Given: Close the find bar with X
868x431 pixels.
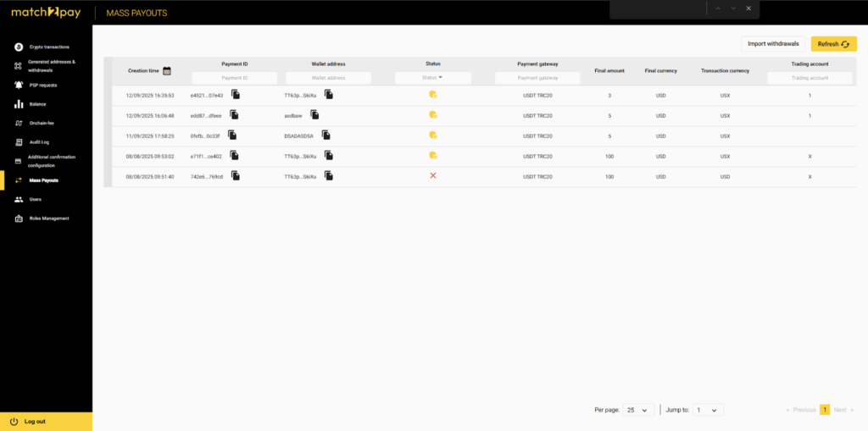Looking at the screenshot, I should tap(748, 8).
